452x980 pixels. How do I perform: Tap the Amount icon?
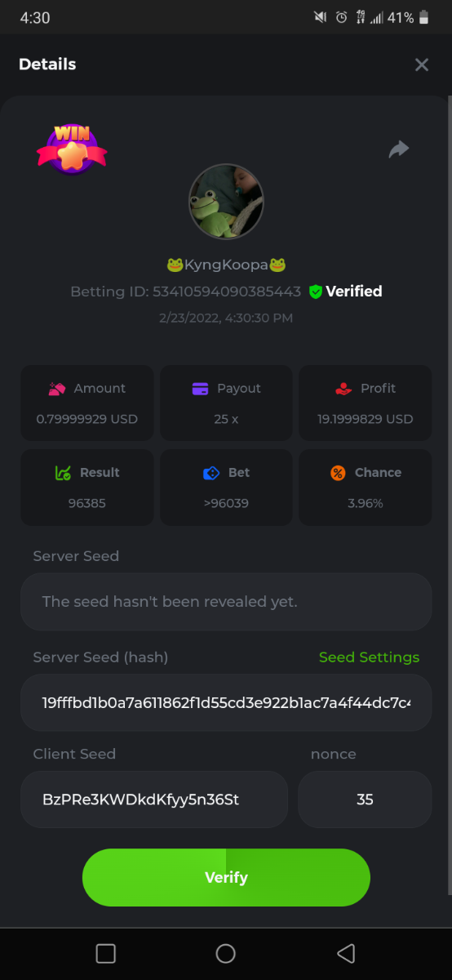pos(57,389)
